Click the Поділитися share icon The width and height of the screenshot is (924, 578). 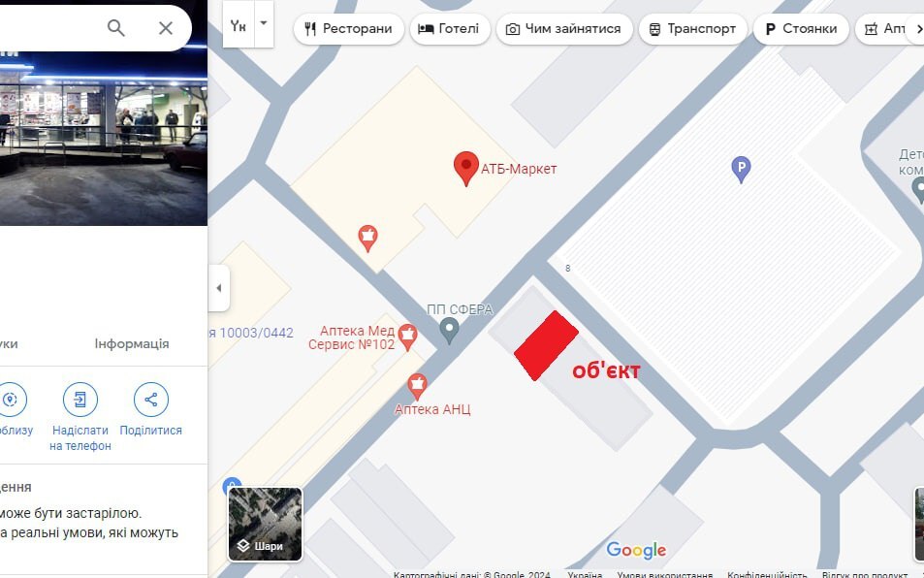pyautogui.click(x=151, y=400)
